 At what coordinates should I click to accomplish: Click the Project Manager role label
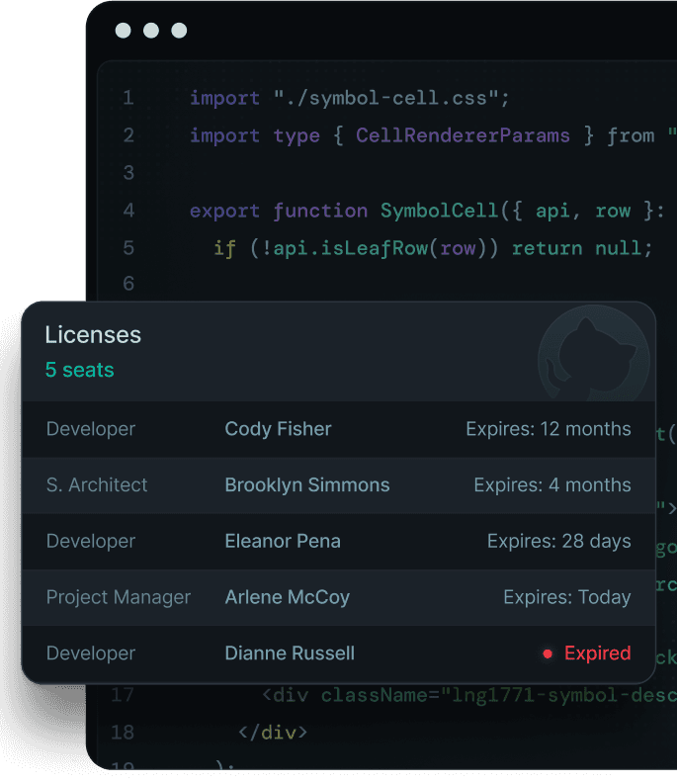118,597
